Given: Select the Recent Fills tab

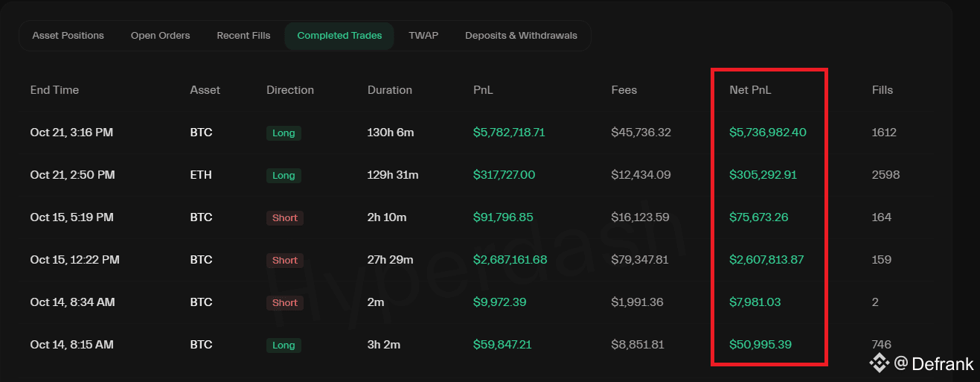Looking at the screenshot, I should coord(243,36).
